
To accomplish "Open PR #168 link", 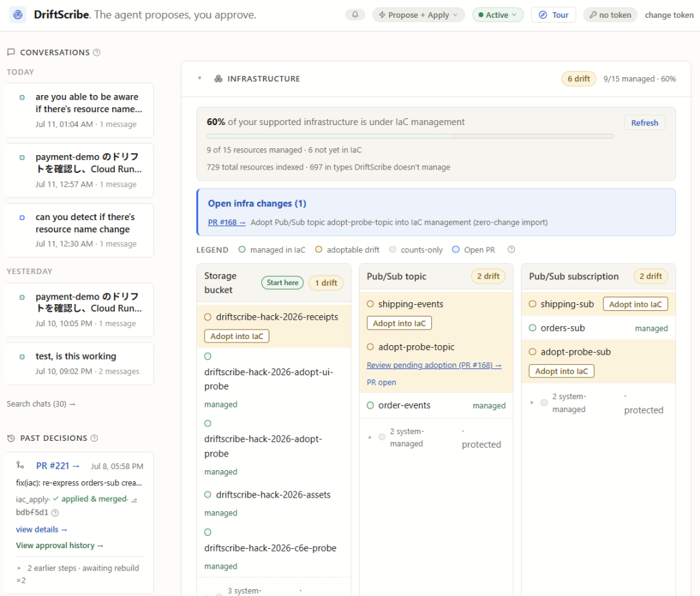I will pos(226,222).
